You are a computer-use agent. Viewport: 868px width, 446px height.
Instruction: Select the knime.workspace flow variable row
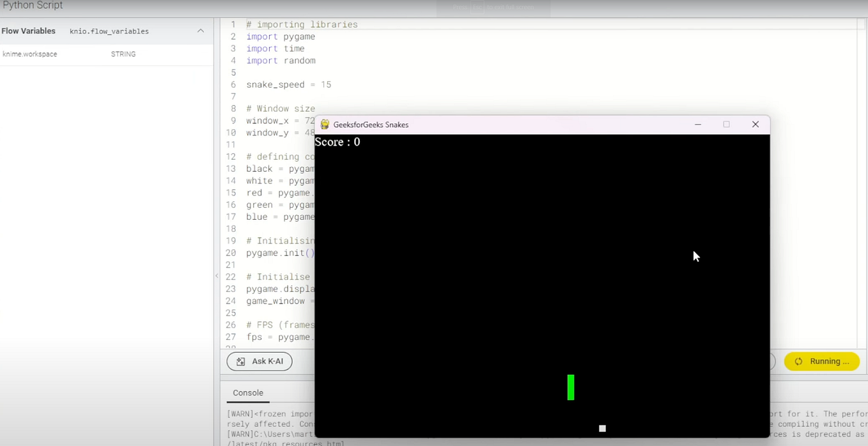point(29,54)
